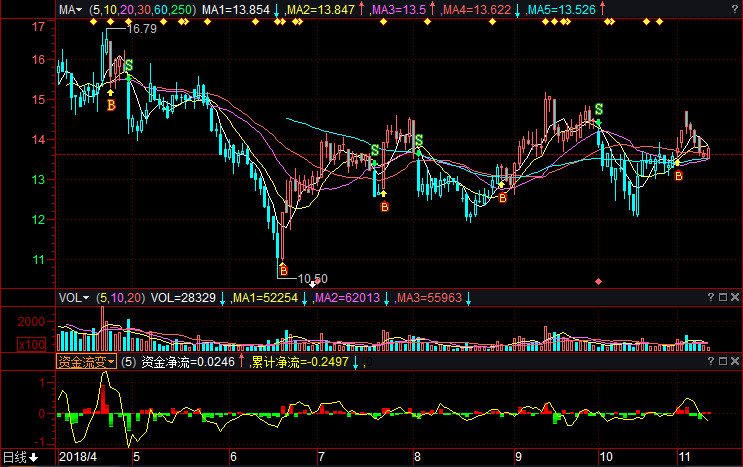Click the MA3=13.5 value
The width and height of the screenshot is (743, 467).
tap(399, 9)
